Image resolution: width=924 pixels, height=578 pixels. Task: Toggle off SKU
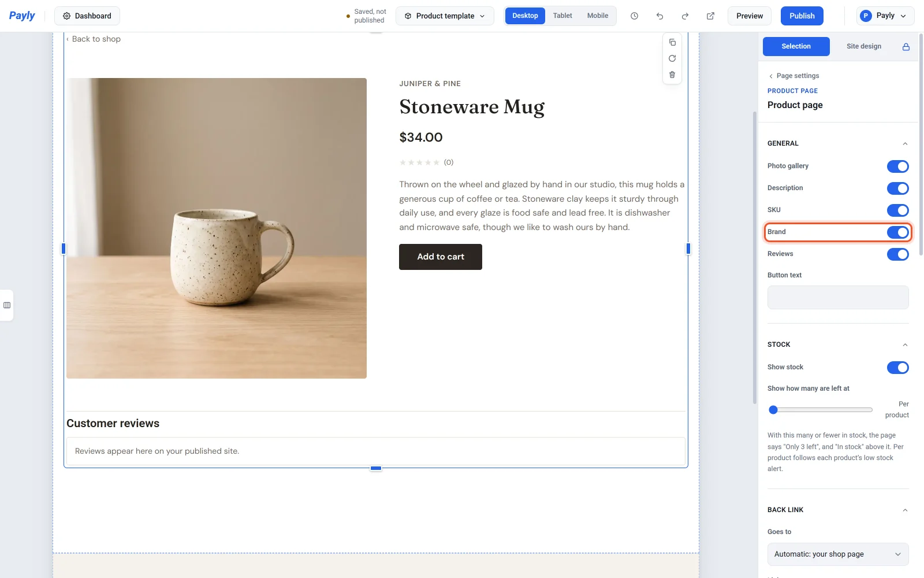coord(897,210)
